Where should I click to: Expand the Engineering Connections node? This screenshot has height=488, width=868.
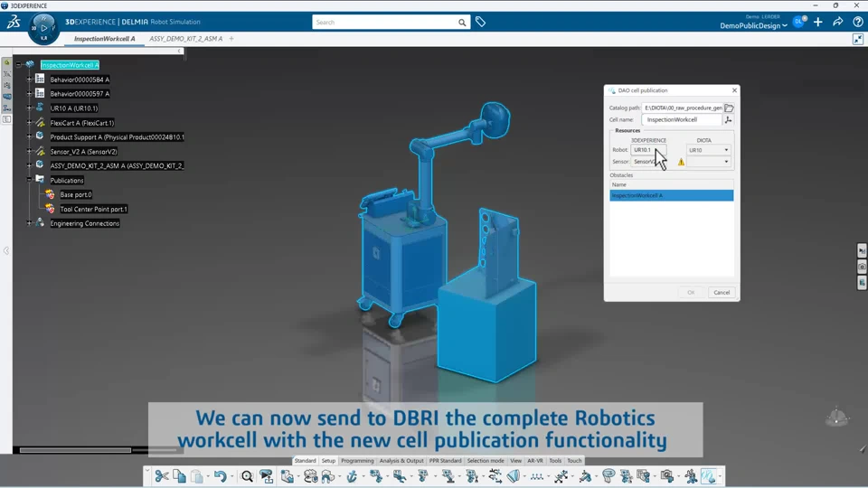[29, 223]
